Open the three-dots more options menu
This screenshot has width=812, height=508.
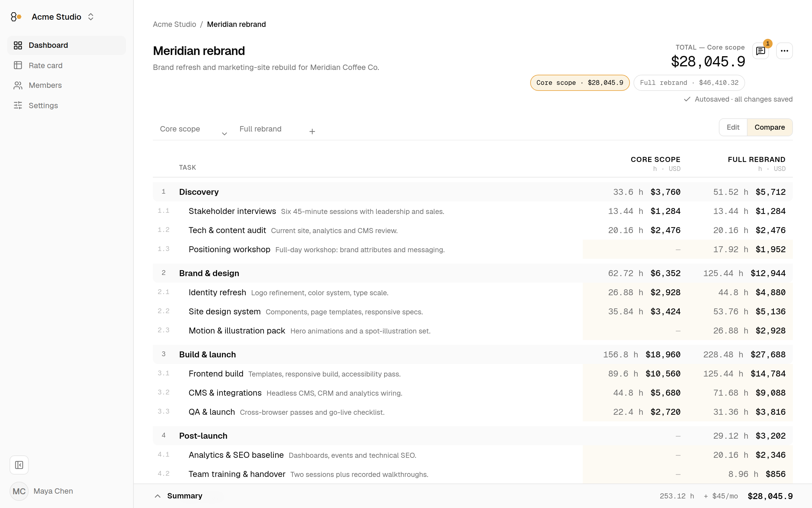pyautogui.click(x=785, y=51)
